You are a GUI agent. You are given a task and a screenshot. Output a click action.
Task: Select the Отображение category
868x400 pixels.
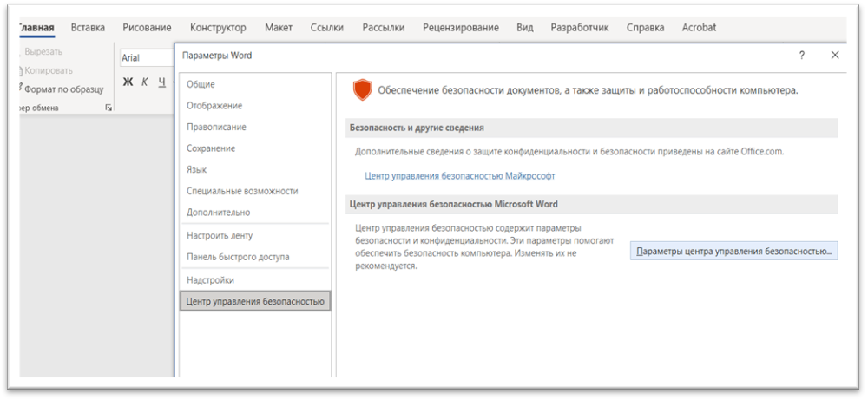pyautogui.click(x=255, y=106)
